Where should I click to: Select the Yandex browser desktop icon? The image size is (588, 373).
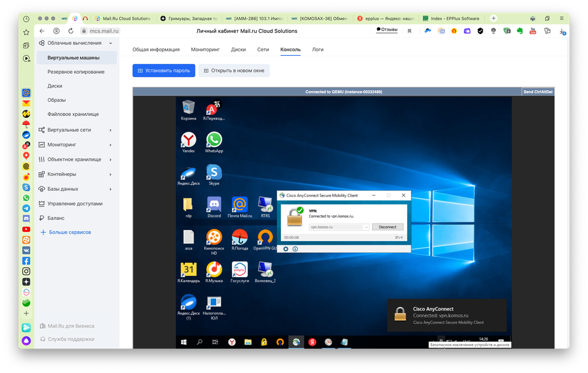click(188, 142)
